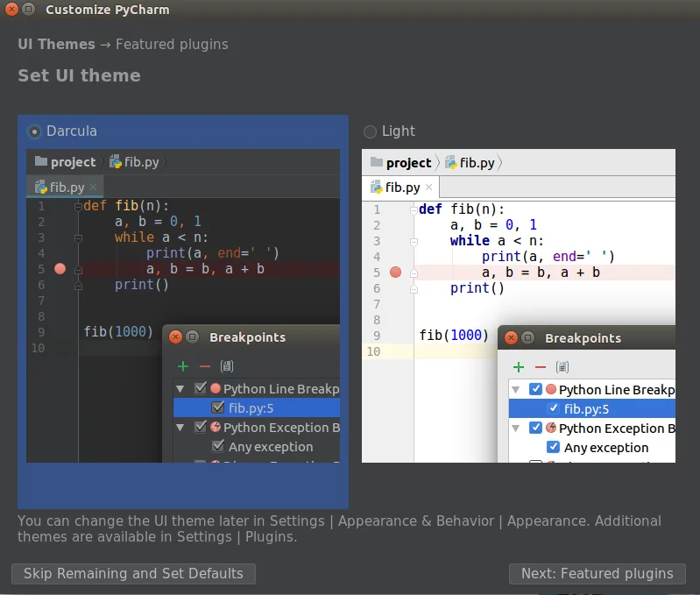Collapse Python Line Breakpoint node in Darcula preview
Screen dimensions: 700x595
(x=180, y=389)
